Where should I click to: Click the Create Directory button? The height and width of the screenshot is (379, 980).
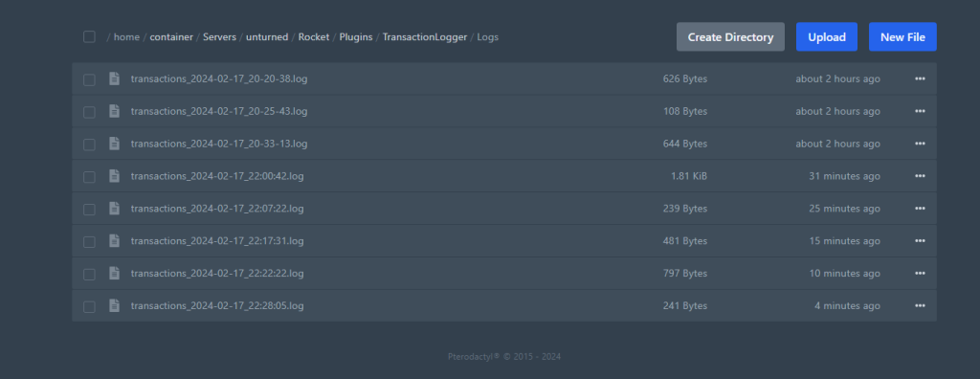(x=730, y=37)
